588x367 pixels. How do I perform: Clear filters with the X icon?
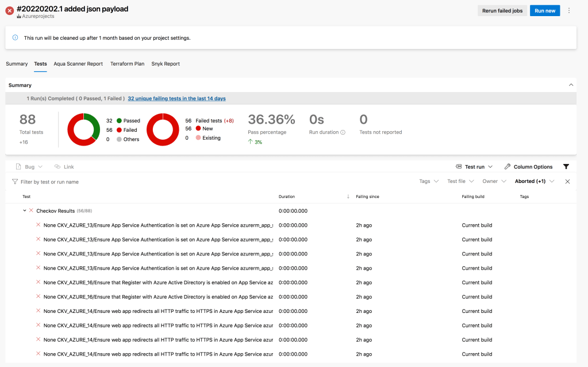567,181
